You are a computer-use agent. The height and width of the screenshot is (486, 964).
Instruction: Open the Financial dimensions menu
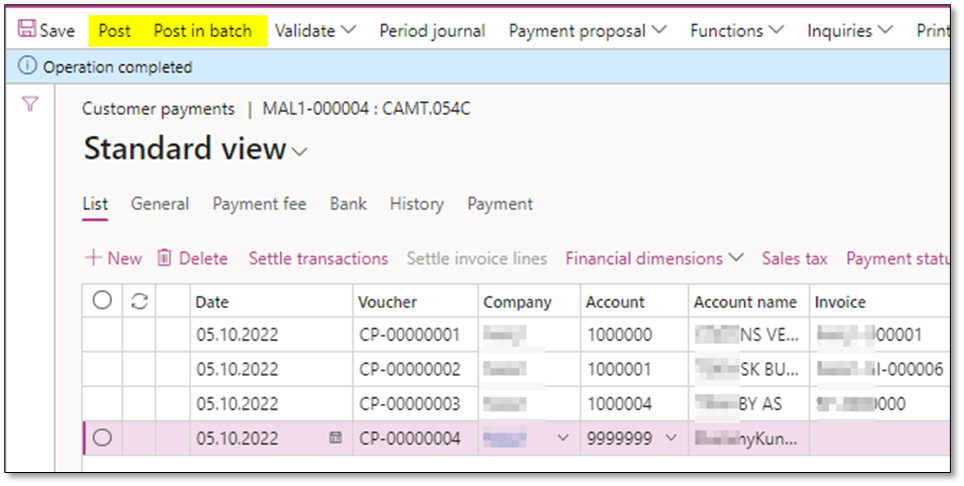(654, 258)
